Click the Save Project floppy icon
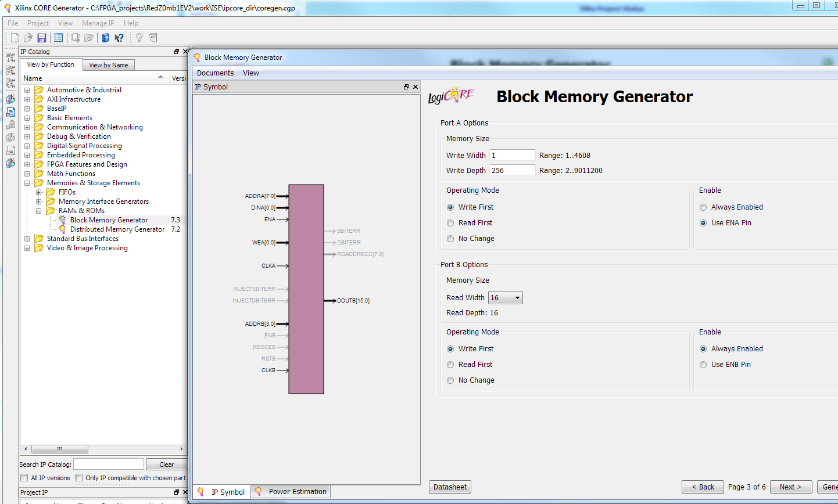The image size is (838, 504). coord(42,38)
